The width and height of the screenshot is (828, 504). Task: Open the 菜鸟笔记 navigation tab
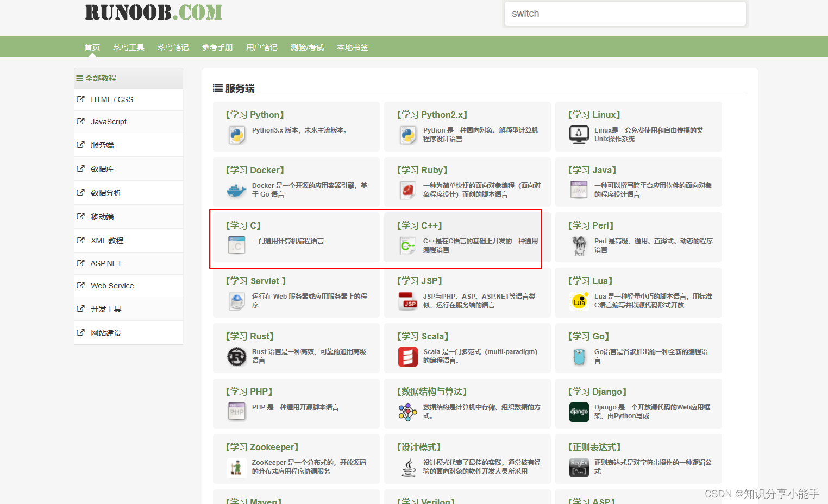[173, 47]
